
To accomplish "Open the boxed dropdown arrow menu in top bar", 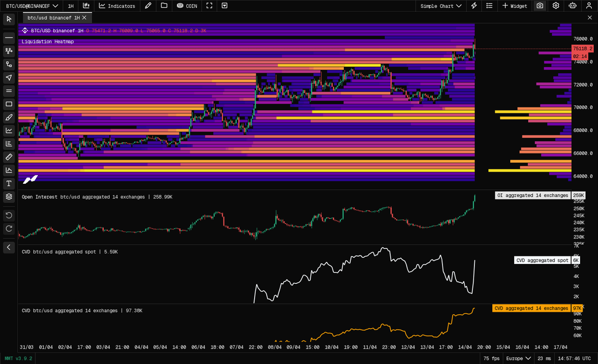I will pos(224,6).
